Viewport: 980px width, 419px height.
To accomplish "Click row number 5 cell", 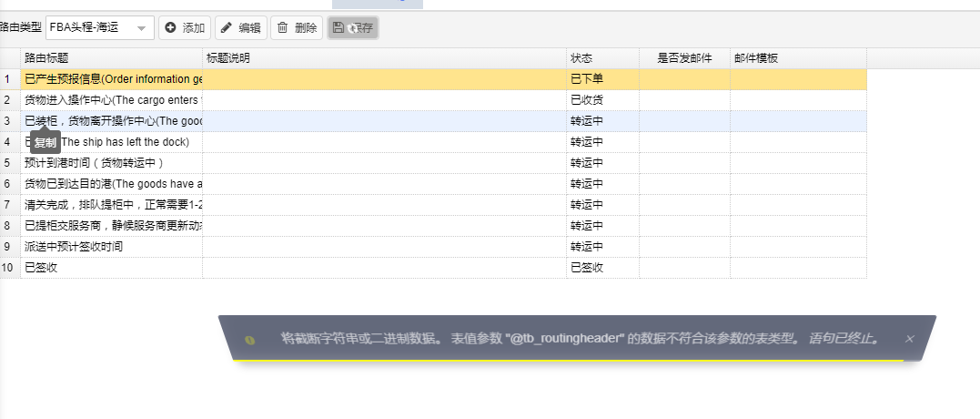I will (10, 163).
